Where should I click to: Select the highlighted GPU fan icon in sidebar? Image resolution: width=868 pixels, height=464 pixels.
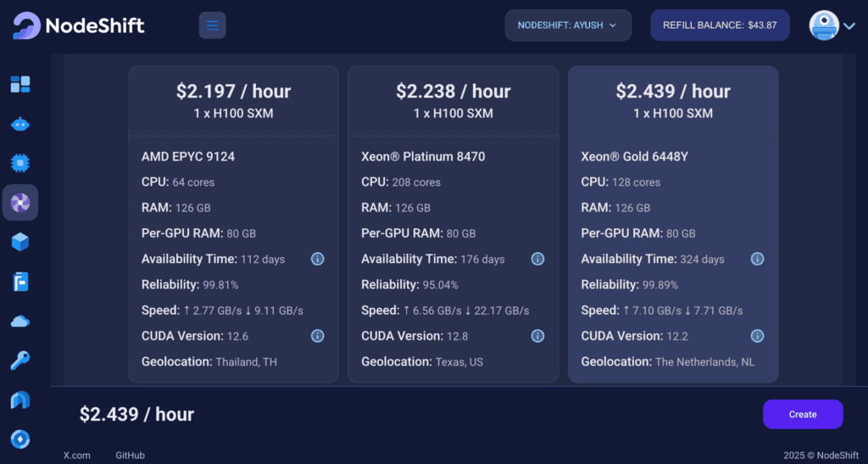click(20, 203)
